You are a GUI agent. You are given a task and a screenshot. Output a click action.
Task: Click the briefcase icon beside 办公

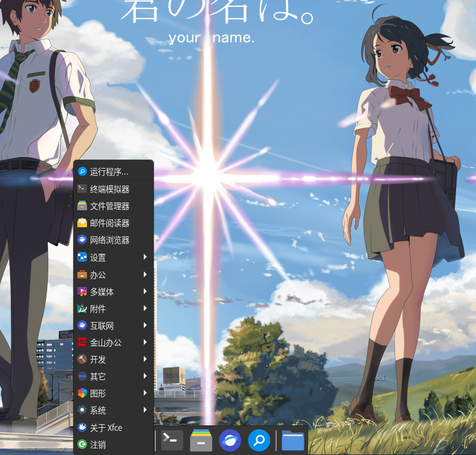pos(82,274)
